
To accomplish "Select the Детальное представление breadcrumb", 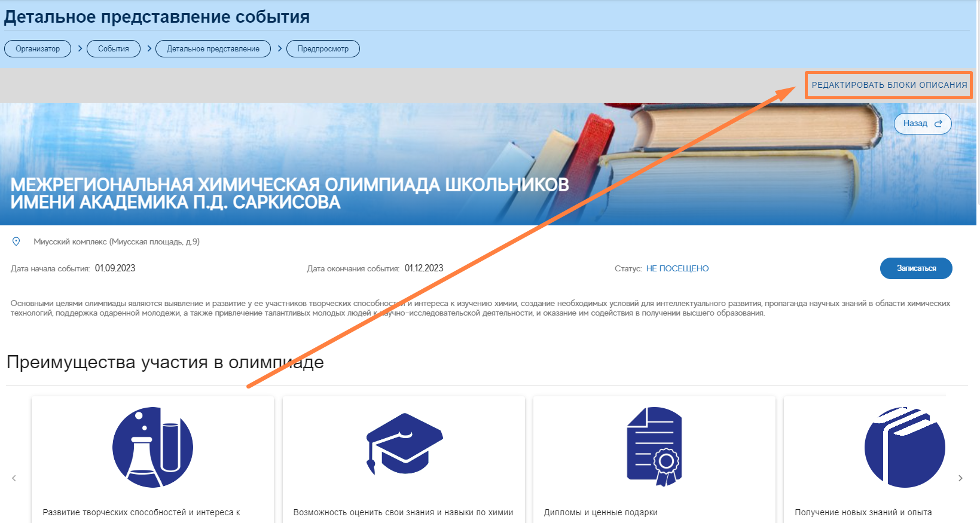I will pos(213,49).
